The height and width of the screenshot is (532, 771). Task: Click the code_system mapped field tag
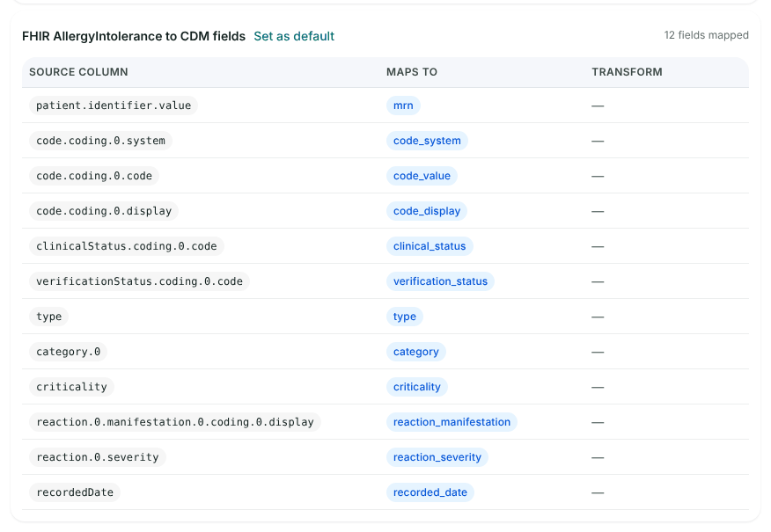427,141
